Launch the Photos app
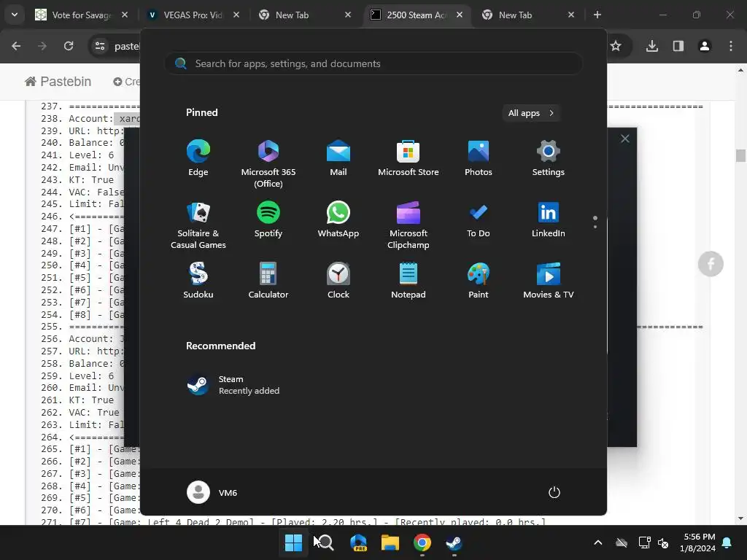This screenshot has height=560, width=747. [479, 158]
